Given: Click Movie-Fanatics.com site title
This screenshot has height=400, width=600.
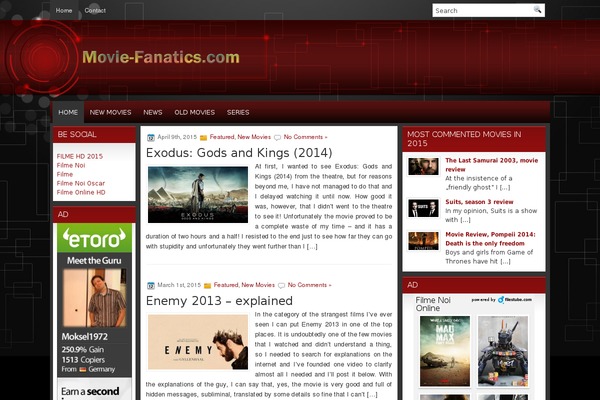Looking at the screenshot, I should coord(161,57).
